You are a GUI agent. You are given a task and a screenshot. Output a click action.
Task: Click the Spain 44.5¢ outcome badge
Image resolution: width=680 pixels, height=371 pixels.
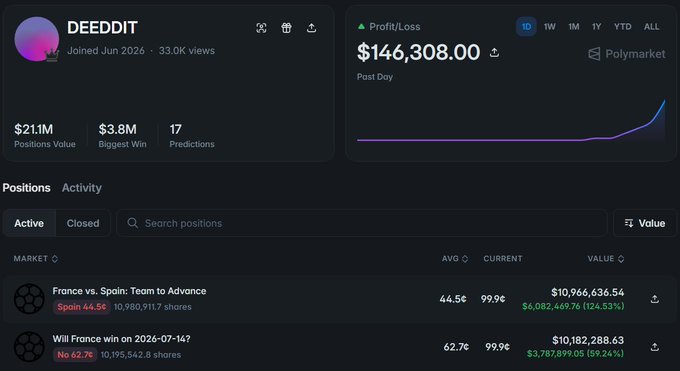(x=82, y=307)
